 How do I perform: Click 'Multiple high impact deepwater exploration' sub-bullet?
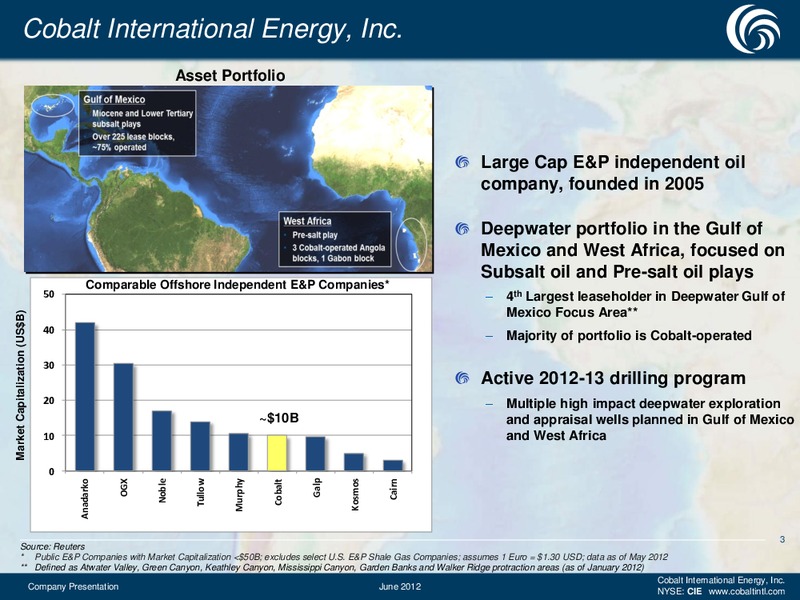click(650, 419)
